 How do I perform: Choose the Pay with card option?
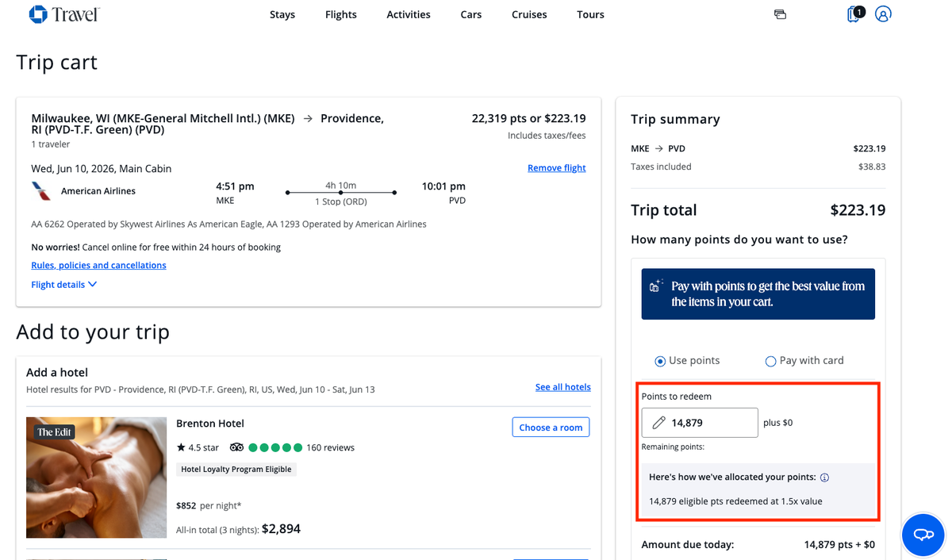click(x=770, y=361)
